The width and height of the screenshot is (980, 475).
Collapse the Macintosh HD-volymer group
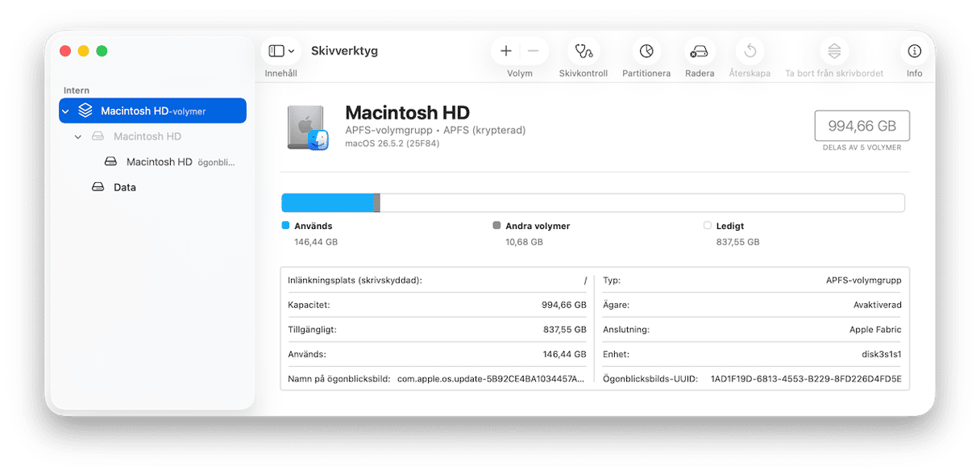[x=66, y=111]
